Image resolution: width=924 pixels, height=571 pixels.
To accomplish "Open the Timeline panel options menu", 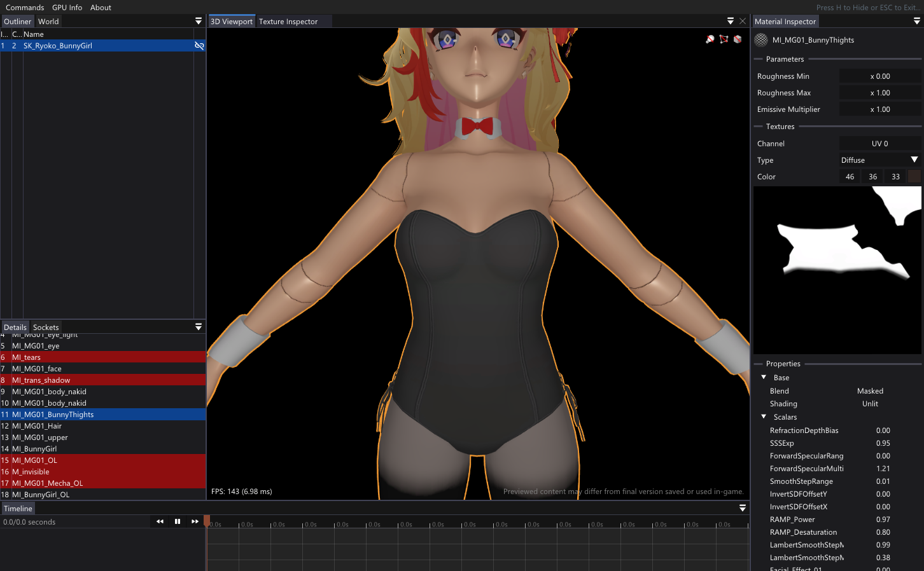I will pos(743,508).
